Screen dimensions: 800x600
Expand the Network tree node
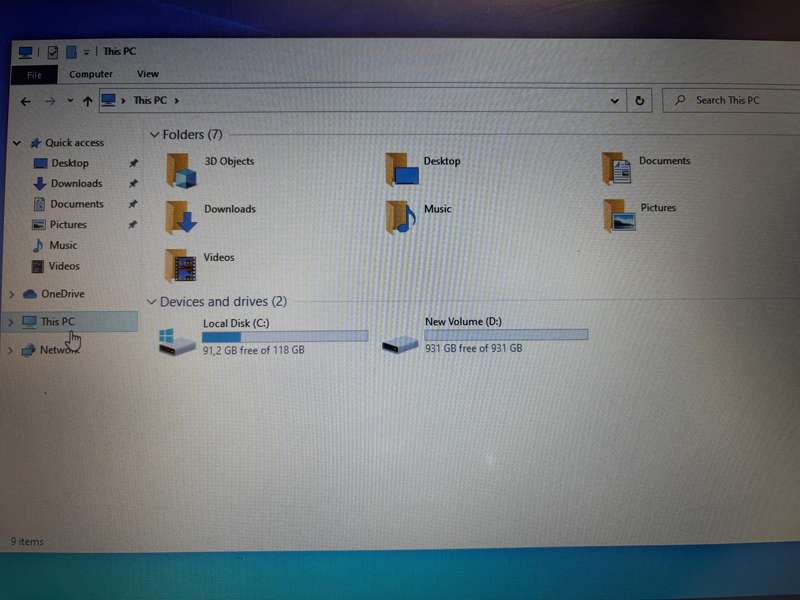pos(10,351)
